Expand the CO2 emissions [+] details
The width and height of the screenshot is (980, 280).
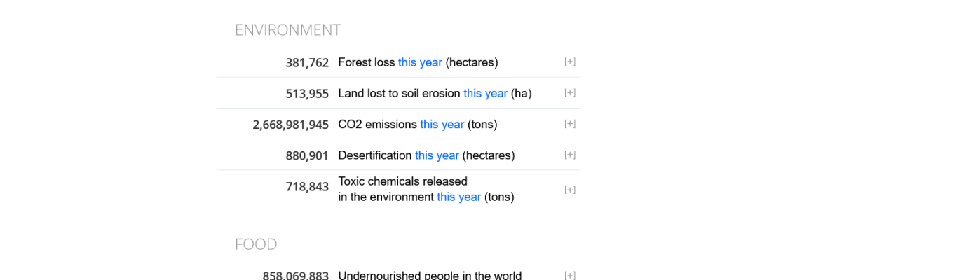tap(570, 124)
